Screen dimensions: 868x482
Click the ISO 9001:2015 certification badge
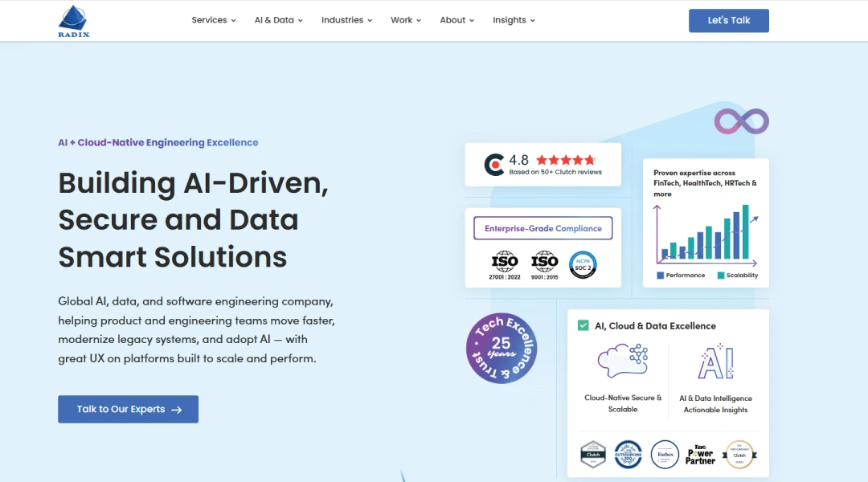click(x=544, y=265)
